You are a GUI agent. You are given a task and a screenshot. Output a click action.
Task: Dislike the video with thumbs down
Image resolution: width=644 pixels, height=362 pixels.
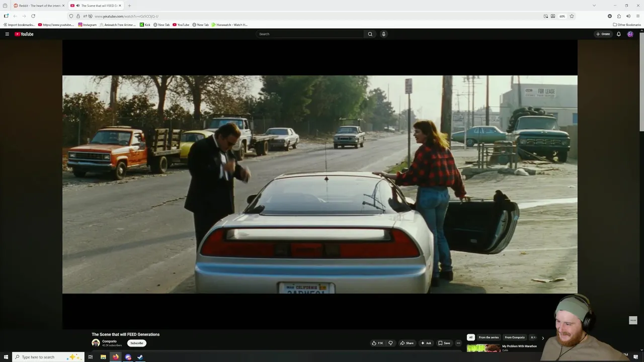(x=390, y=343)
